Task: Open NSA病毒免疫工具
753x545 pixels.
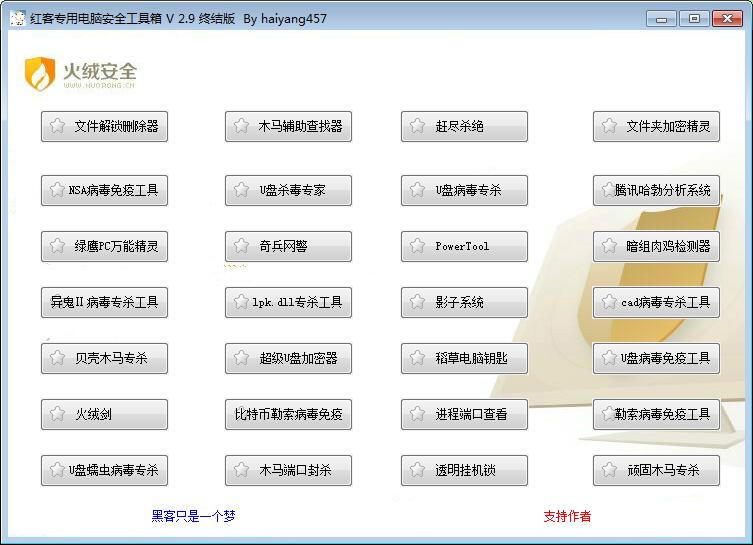Action: (x=104, y=190)
